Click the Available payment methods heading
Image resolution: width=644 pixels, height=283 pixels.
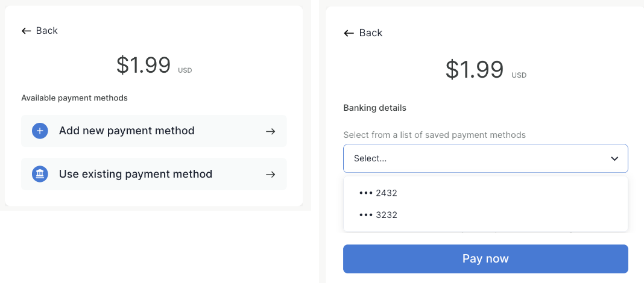click(x=74, y=98)
